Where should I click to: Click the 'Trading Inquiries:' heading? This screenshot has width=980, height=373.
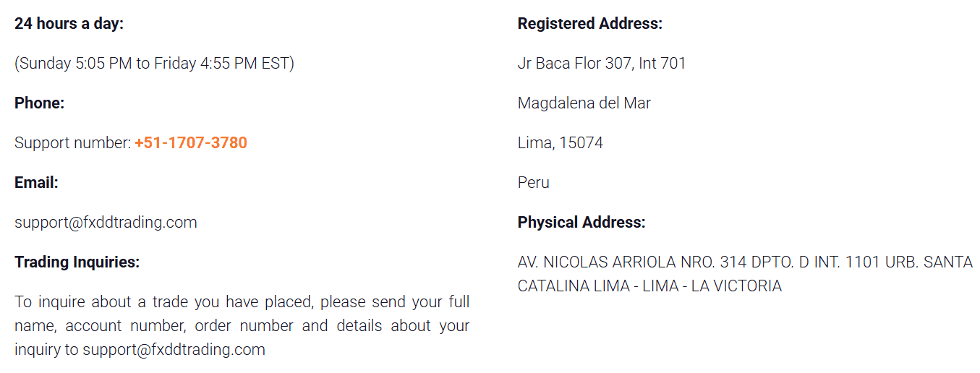tap(77, 262)
